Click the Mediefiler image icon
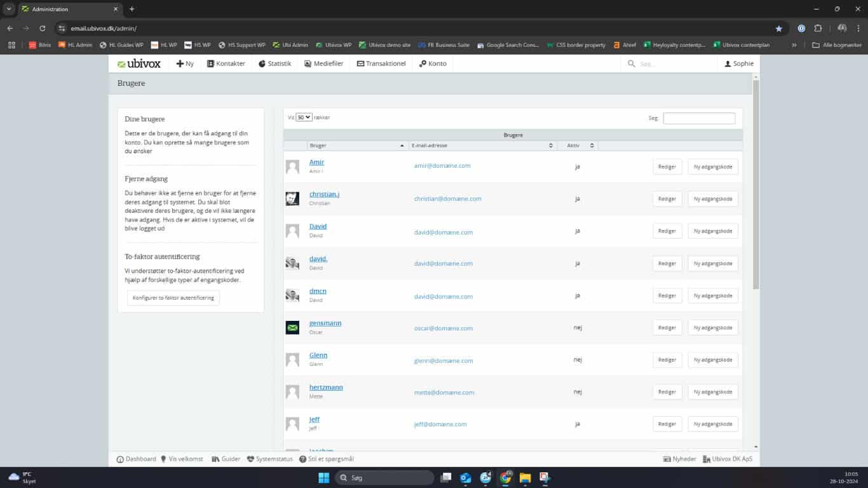868x488 pixels. pyautogui.click(x=308, y=64)
